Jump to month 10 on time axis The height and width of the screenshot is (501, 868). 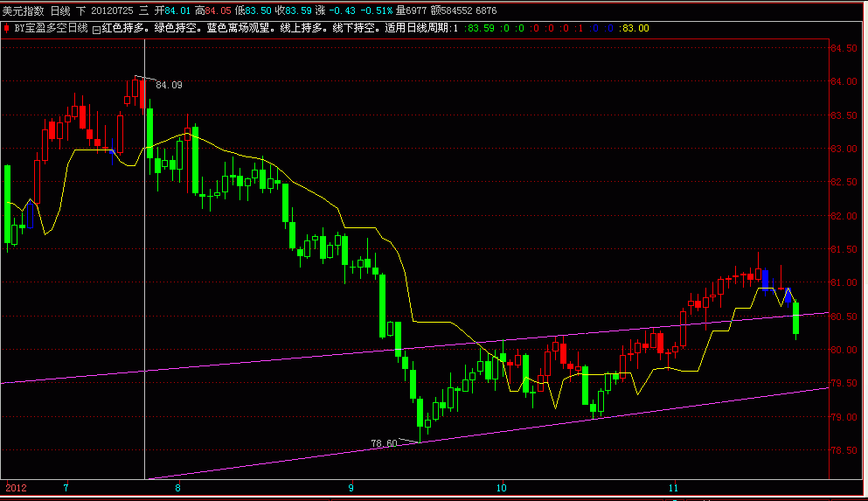(501, 488)
